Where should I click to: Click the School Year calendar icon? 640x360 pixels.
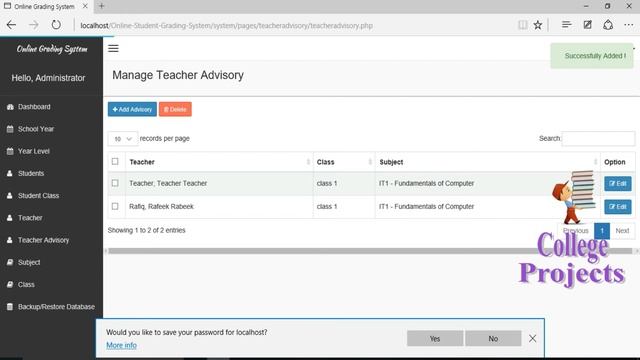[10, 129]
